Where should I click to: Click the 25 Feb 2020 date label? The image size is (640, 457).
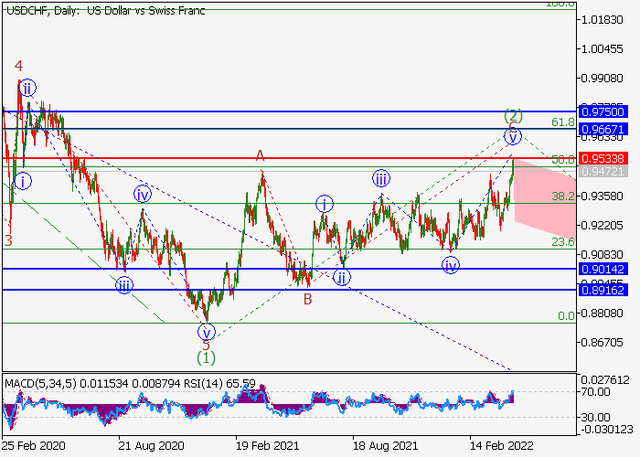[33, 446]
